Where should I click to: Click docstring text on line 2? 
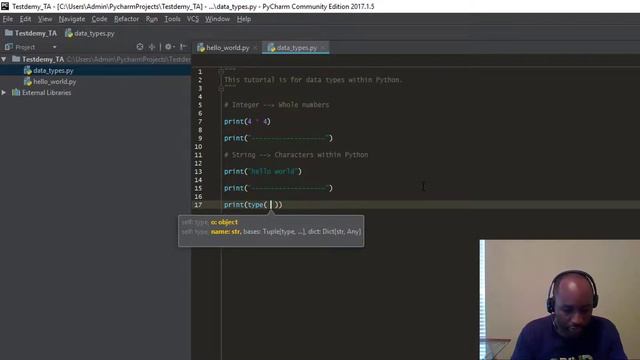coord(313,80)
